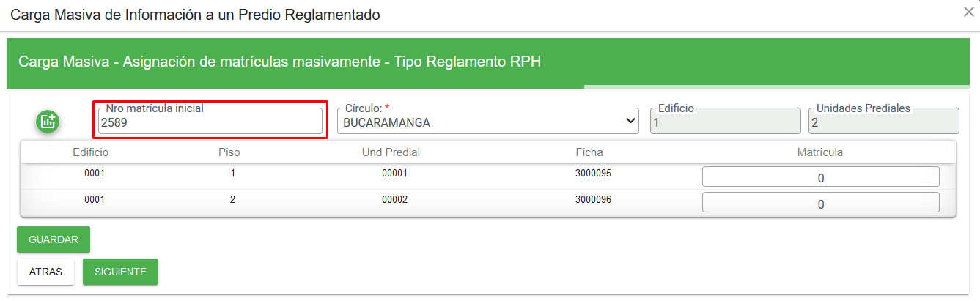Select the ficha 3000096 cell
Screen dimensions: 980x301
(594, 199)
